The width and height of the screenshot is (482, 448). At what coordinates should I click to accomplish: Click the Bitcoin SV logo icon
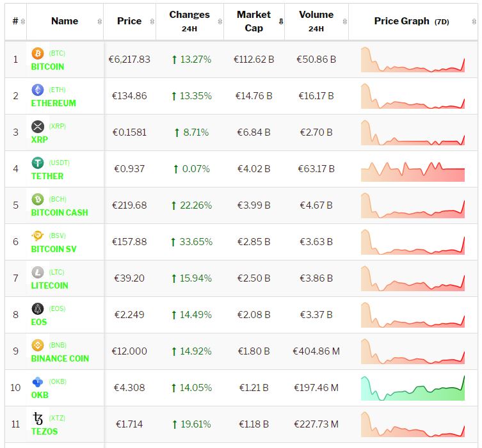pos(37,236)
